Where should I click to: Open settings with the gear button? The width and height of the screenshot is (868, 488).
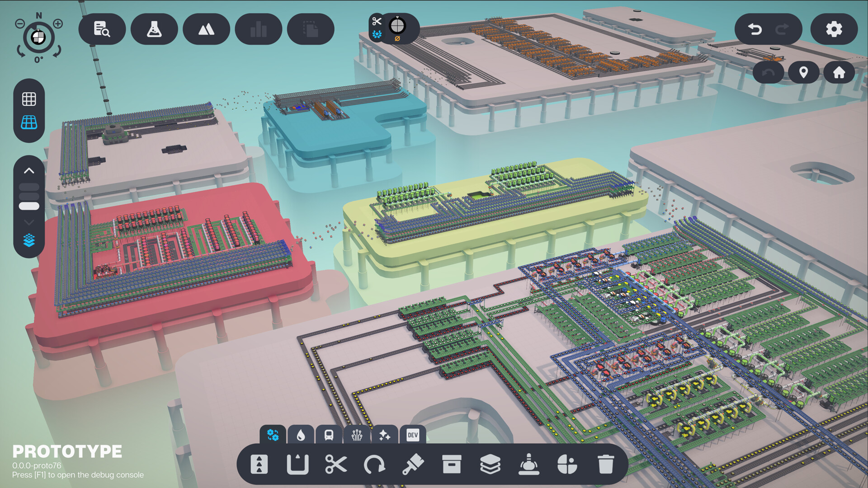834,29
